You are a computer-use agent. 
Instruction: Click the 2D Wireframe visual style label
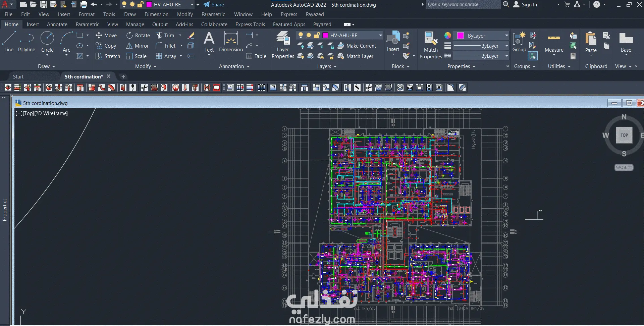51,113
